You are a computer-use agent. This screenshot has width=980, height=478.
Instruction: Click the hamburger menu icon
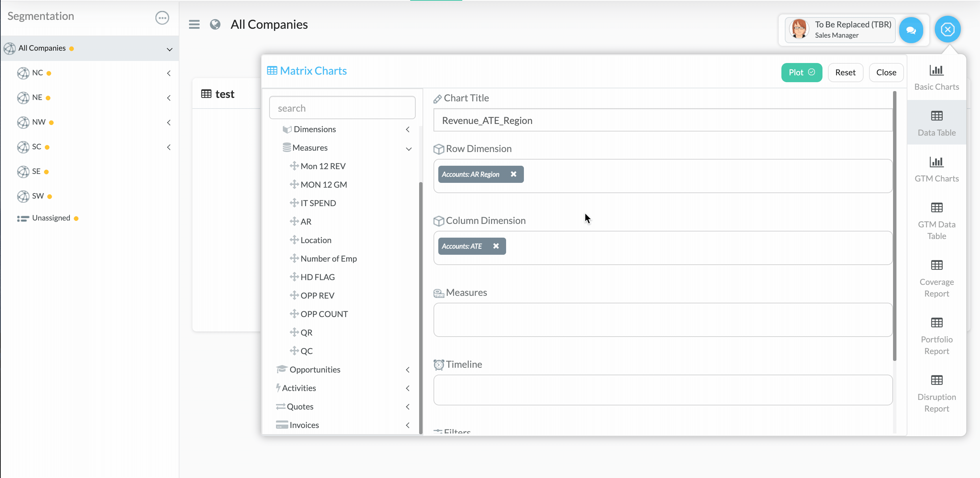(x=194, y=24)
